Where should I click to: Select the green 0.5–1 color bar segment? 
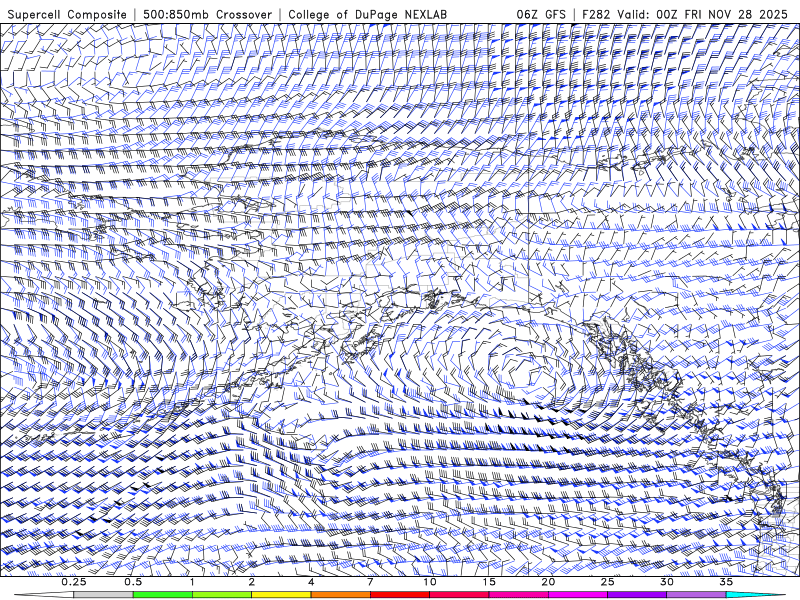tap(163, 595)
